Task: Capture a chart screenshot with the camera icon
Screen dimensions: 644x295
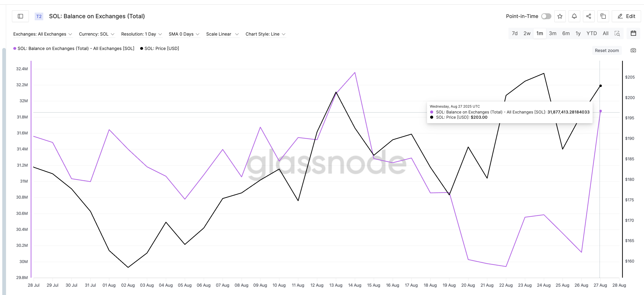Action: click(633, 50)
